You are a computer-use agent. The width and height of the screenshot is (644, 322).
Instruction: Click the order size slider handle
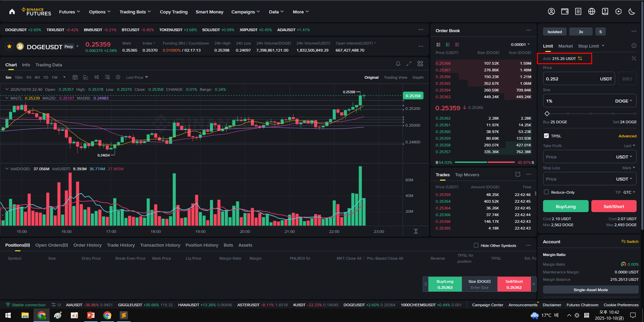[547, 114]
